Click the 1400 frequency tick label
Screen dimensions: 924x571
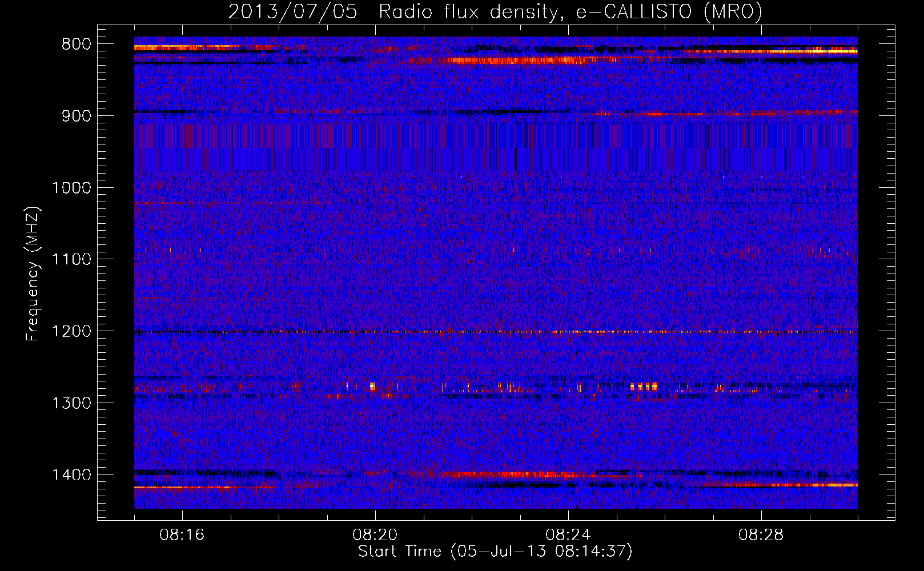coord(71,475)
